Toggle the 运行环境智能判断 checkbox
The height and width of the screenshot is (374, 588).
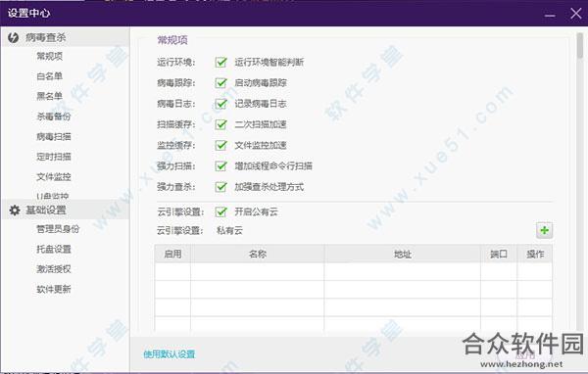click(221, 62)
